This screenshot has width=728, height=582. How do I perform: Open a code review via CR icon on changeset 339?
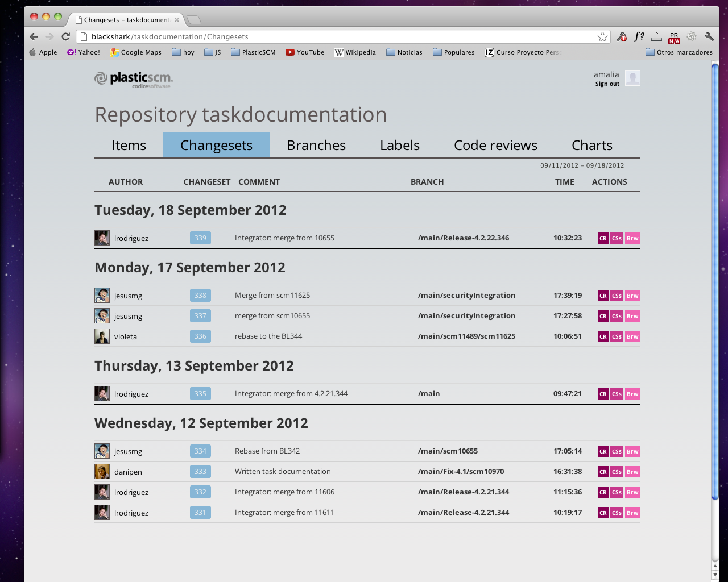click(603, 238)
